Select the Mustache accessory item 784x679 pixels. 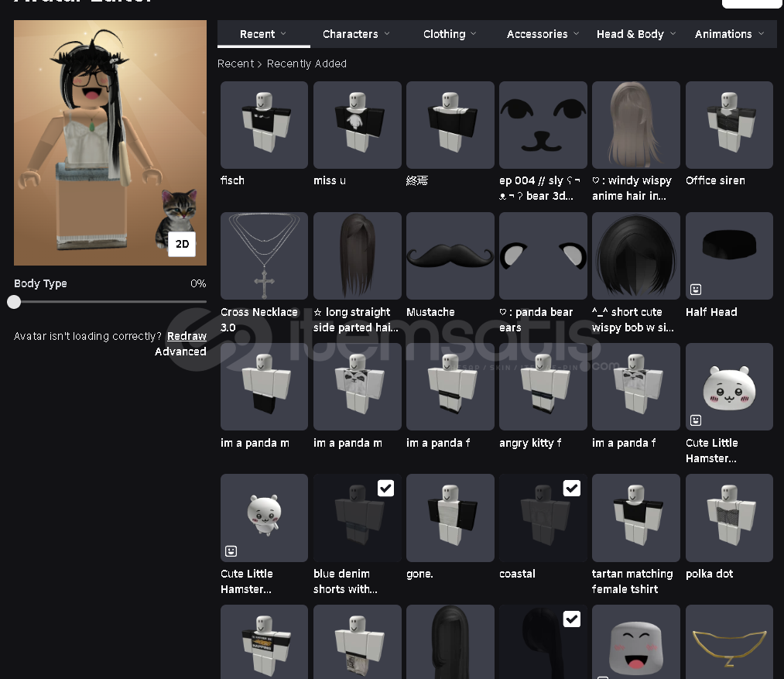click(x=450, y=256)
